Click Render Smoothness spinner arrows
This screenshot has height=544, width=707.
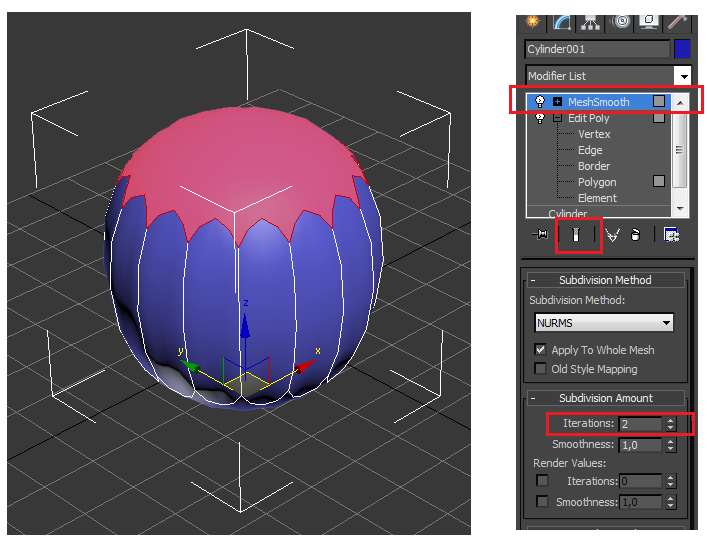pyautogui.click(x=670, y=502)
